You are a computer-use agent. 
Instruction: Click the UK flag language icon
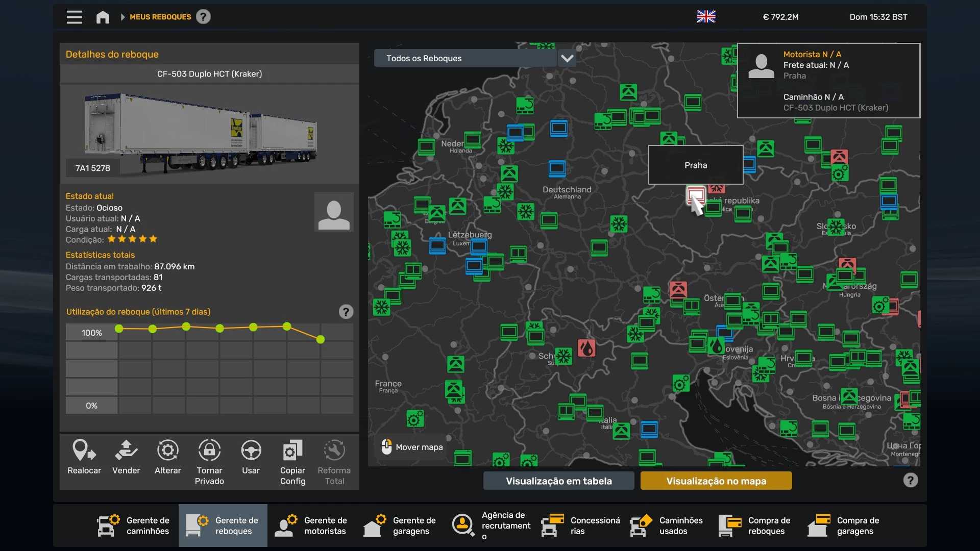coord(706,17)
